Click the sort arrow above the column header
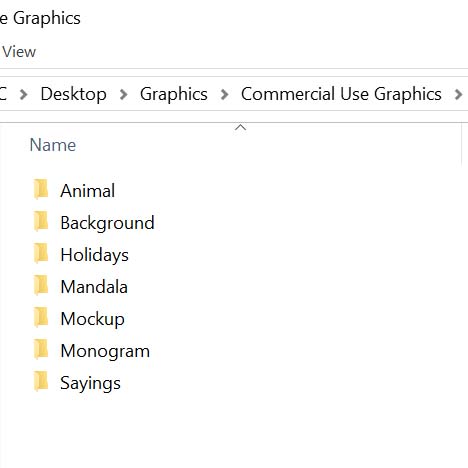This screenshot has height=468, width=468. [x=240, y=128]
